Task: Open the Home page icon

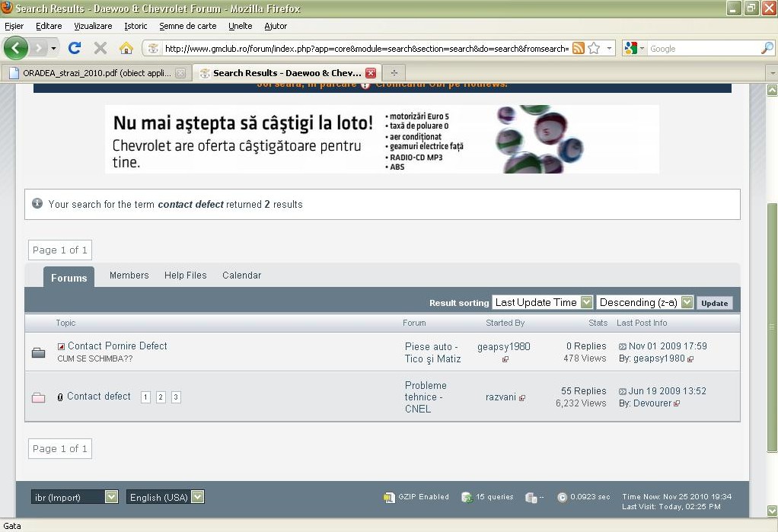Action: click(126, 48)
